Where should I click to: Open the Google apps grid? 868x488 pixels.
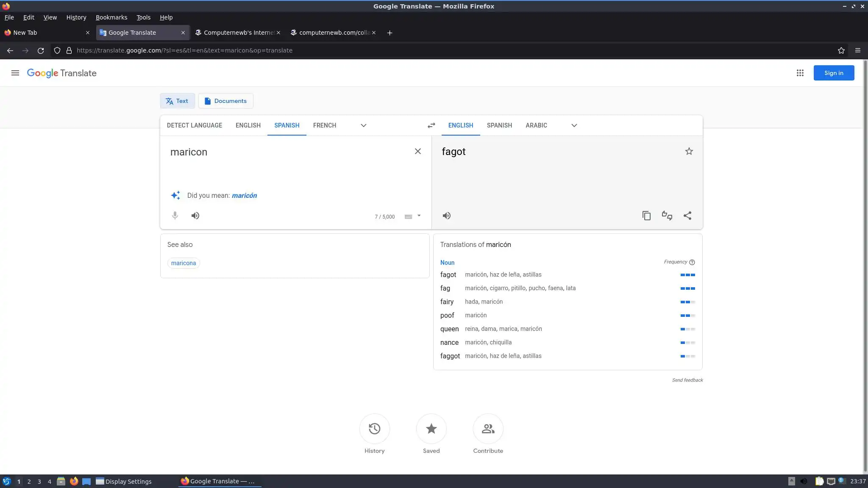click(800, 73)
